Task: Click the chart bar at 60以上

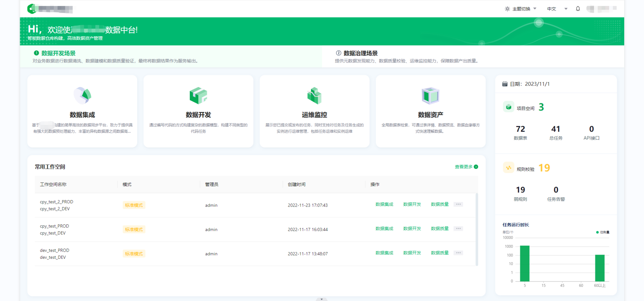Action: point(600,268)
